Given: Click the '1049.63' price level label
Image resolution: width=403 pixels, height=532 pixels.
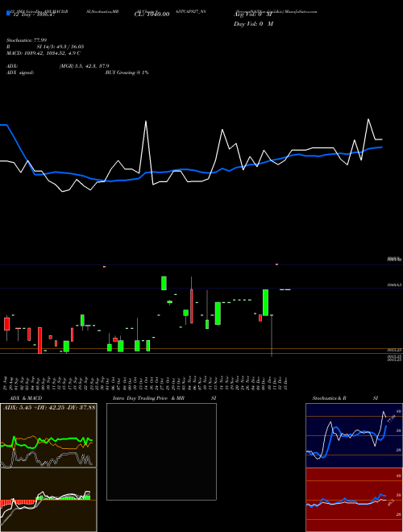Looking at the screenshot, I should [x=394, y=285].
